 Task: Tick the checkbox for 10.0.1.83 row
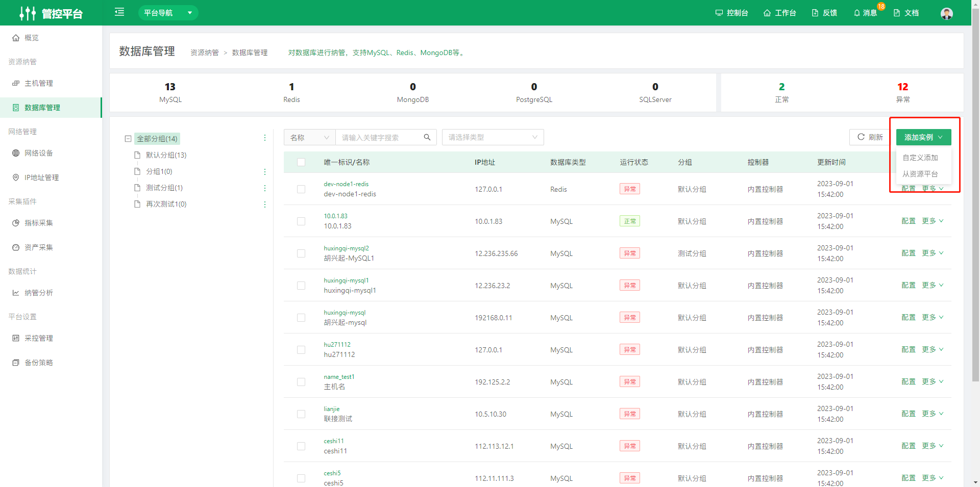click(301, 221)
